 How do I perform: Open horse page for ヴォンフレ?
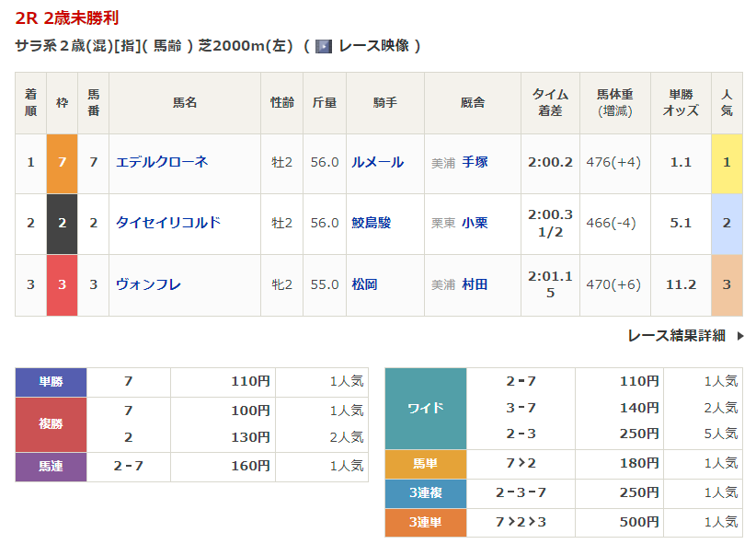click(x=148, y=284)
